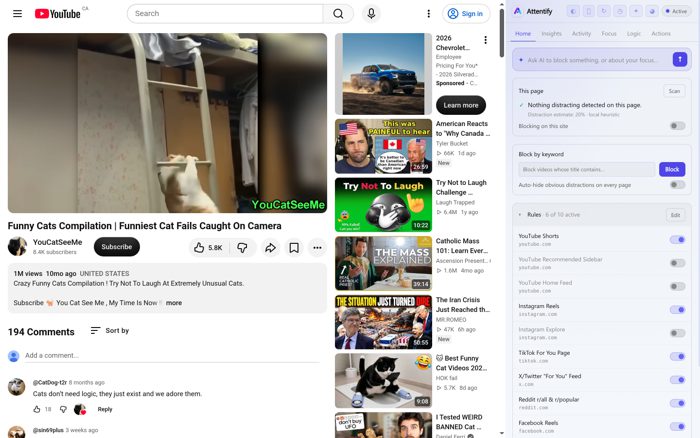The width and height of the screenshot is (700, 438).
Task: Click the magnifier search button
Action: click(x=338, y=14)
